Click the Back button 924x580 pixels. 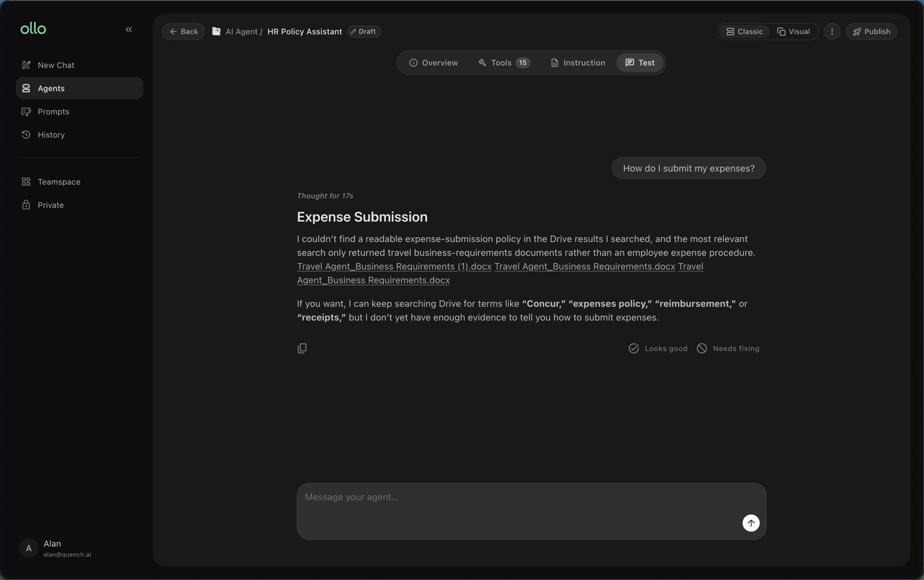click(183, 32)
